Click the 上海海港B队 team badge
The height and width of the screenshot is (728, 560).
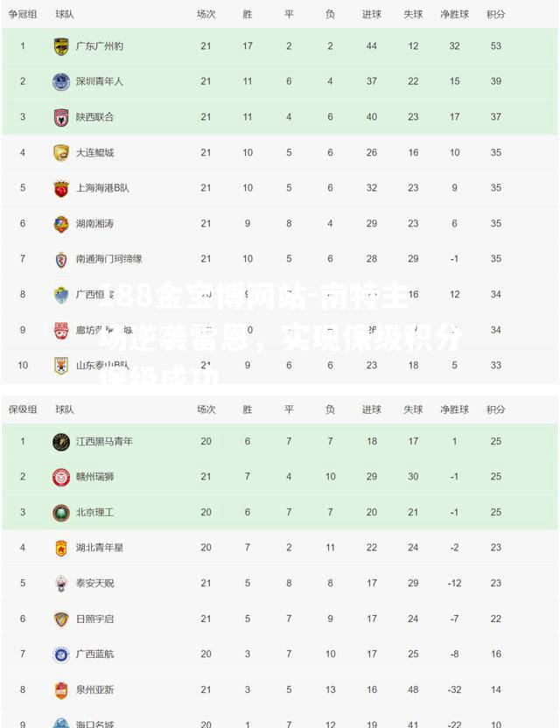click(x=61, y=188)
